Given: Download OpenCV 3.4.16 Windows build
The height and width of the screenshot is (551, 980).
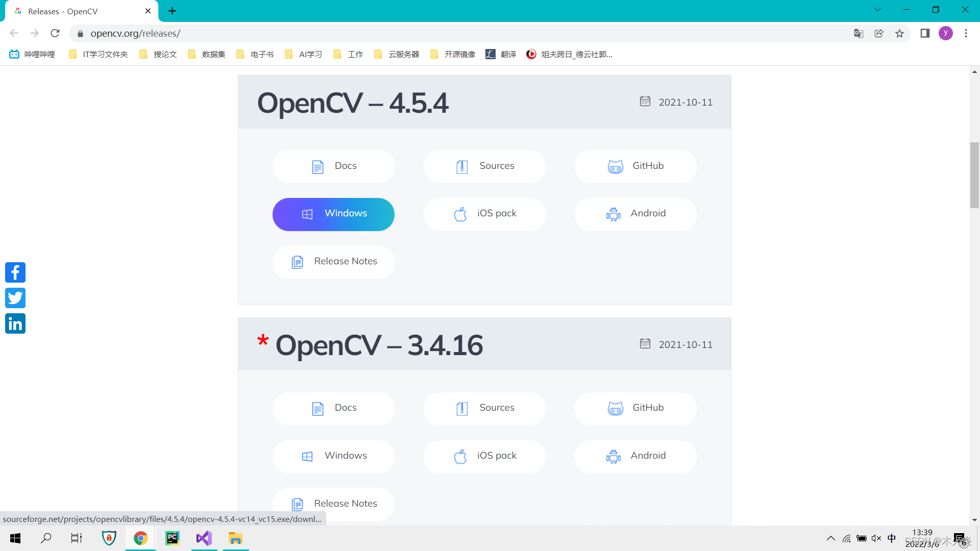Looking at the screenshot, I should coord(333,457).
